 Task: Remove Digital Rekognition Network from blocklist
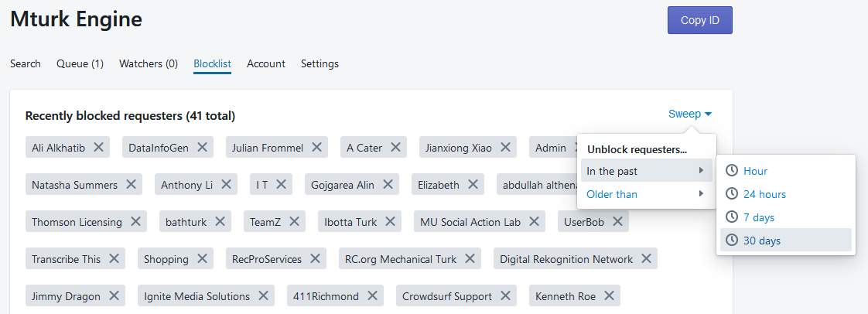[647, 259]
